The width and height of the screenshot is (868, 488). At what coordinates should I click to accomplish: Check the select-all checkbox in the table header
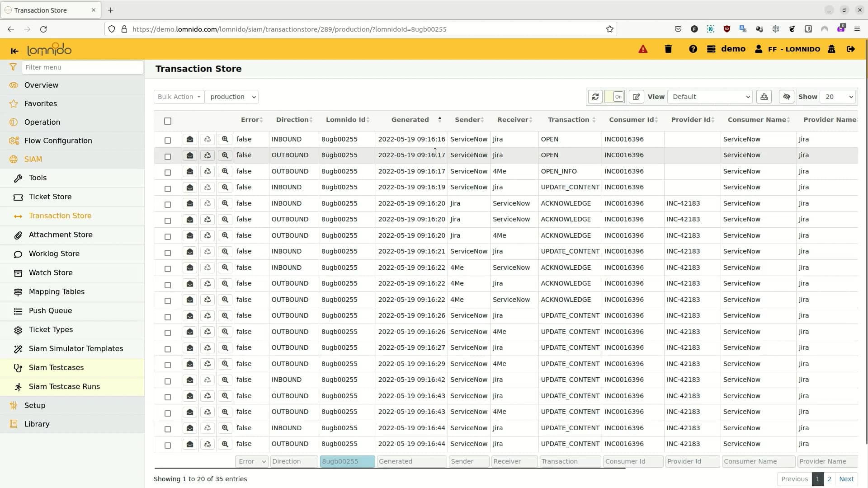tap(168, 121)
